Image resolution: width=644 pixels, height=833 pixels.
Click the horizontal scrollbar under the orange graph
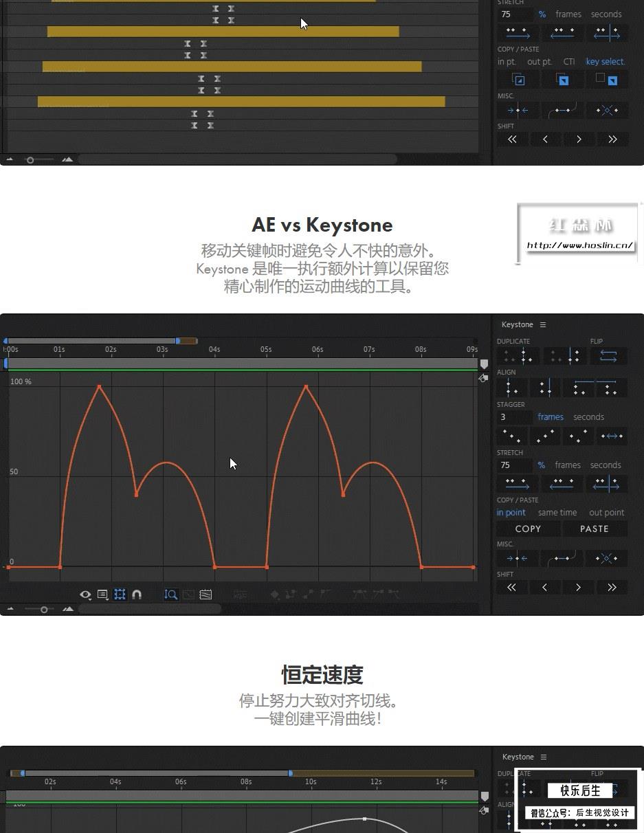(150, 609)
